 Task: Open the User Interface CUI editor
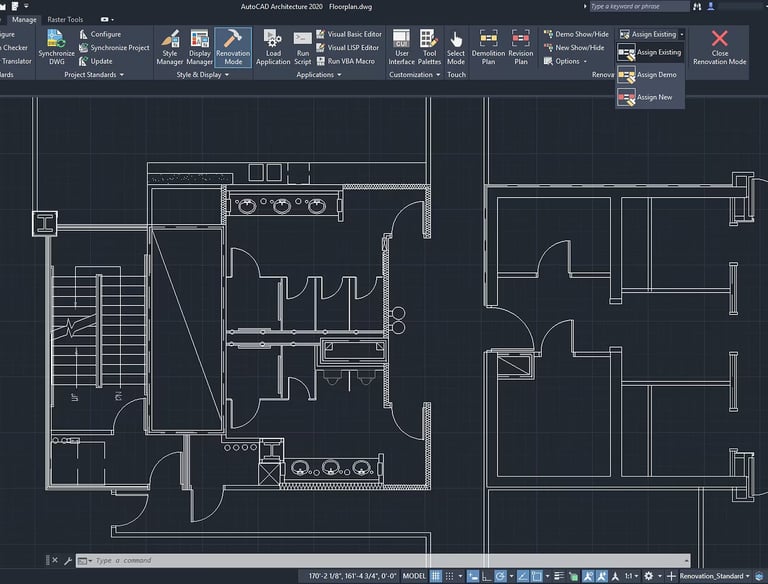point(401,47)
